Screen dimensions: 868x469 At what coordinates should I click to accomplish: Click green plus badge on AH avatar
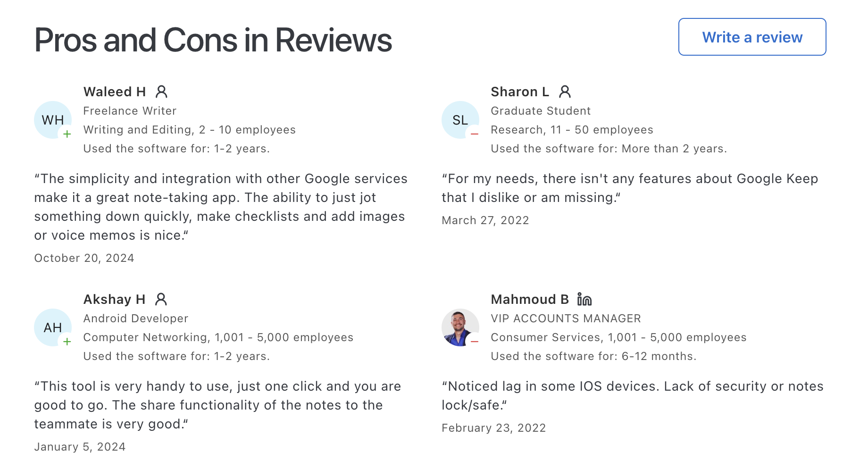(x=67, y=342)
